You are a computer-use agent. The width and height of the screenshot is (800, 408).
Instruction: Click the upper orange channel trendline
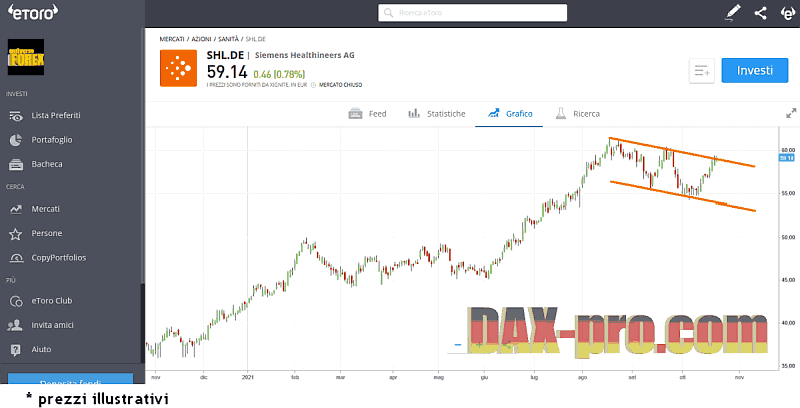point(682,152)
